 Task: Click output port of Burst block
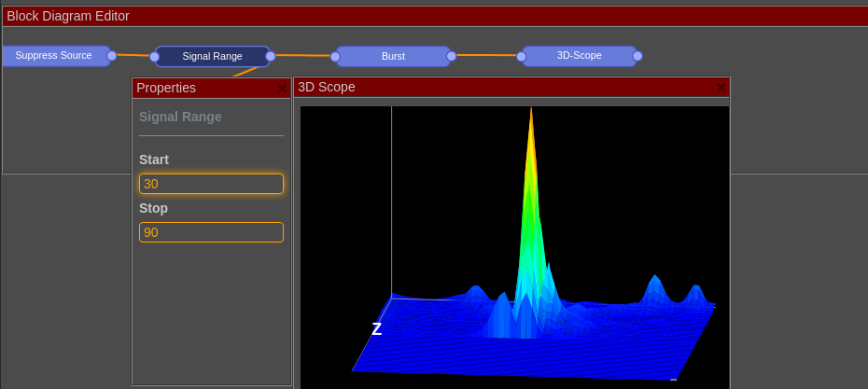point(451,56)
